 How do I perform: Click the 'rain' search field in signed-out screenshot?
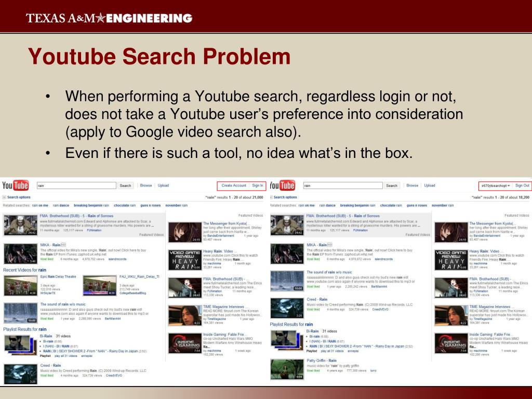(x=76, y=185)
